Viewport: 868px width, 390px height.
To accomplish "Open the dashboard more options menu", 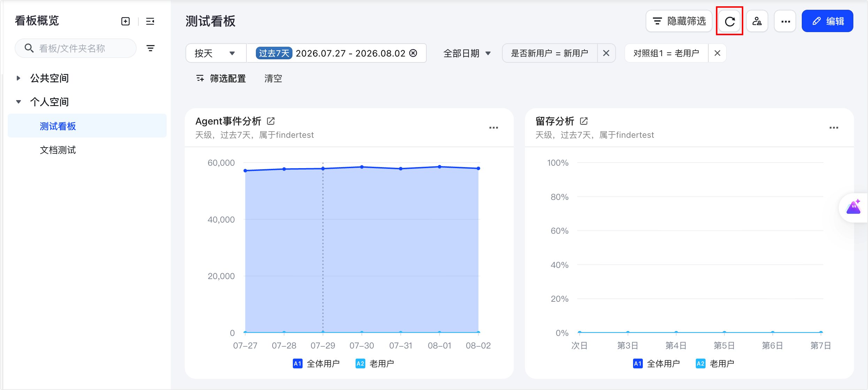I will click(x=785, y=21).
